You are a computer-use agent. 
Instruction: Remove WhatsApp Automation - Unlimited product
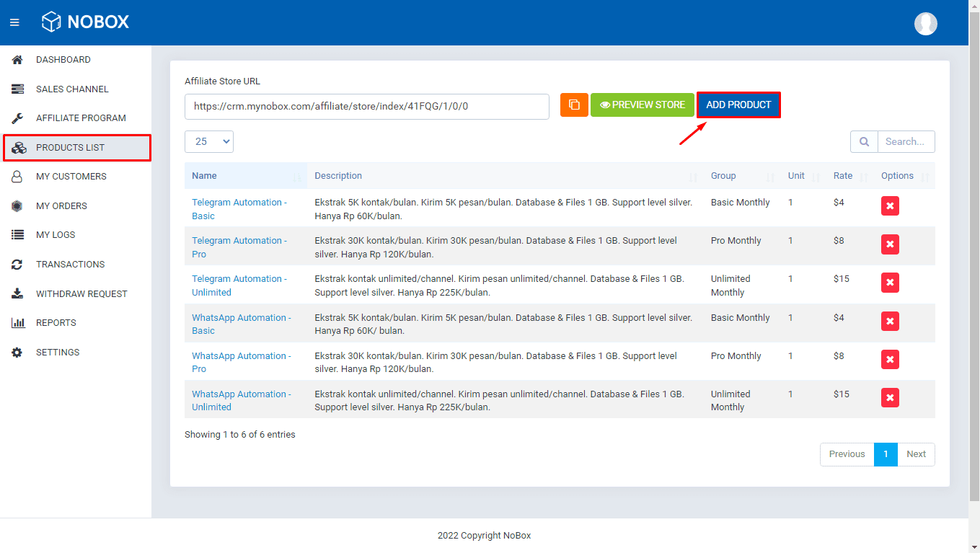tap(890, 398)
